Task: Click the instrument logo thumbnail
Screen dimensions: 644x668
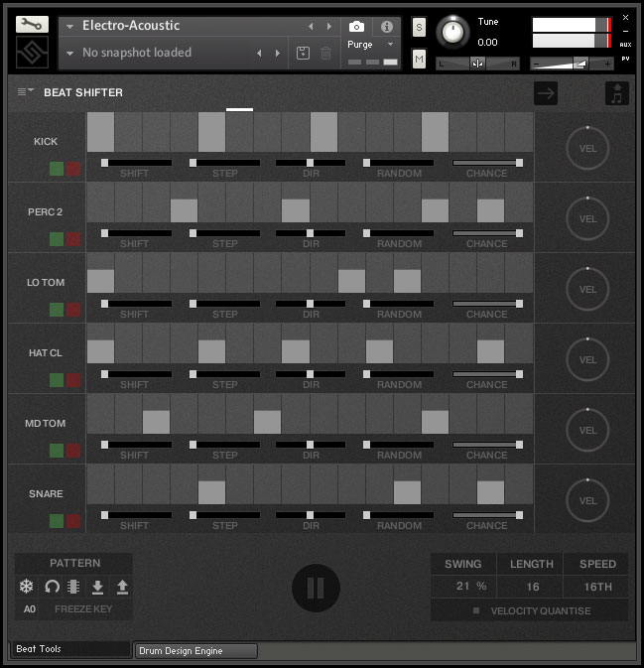Action: 32,53
